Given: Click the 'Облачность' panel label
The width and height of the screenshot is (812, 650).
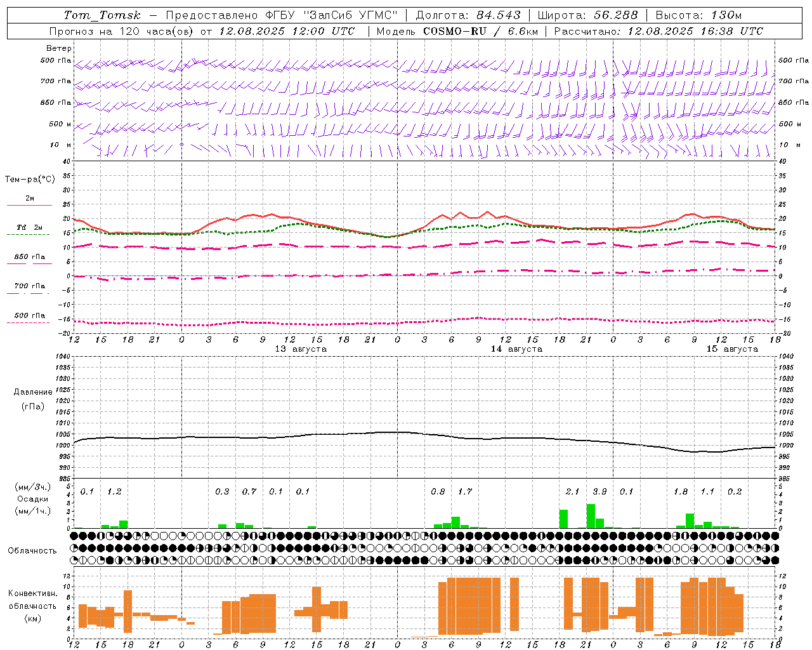Looking at the screenshot, I should 32,550.
